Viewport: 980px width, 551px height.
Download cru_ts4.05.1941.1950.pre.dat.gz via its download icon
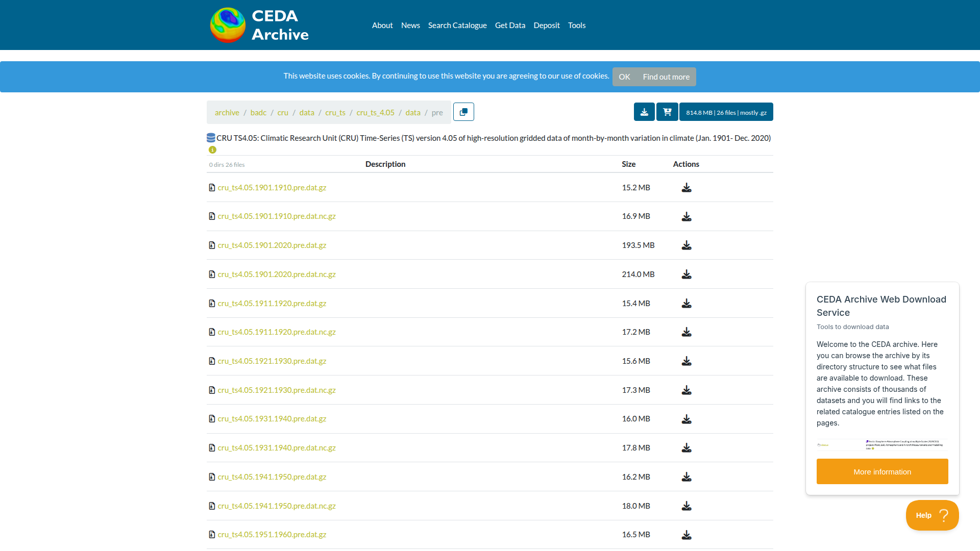point(687,477)
